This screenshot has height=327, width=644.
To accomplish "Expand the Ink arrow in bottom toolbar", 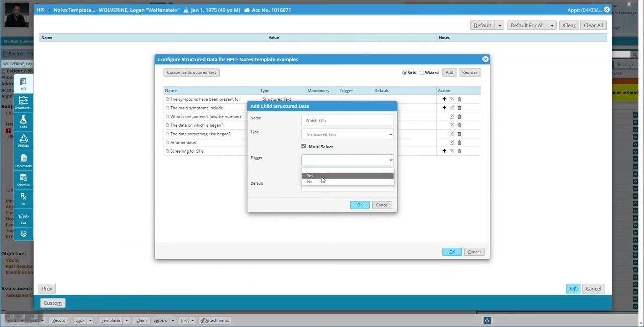I will point(192,320).
